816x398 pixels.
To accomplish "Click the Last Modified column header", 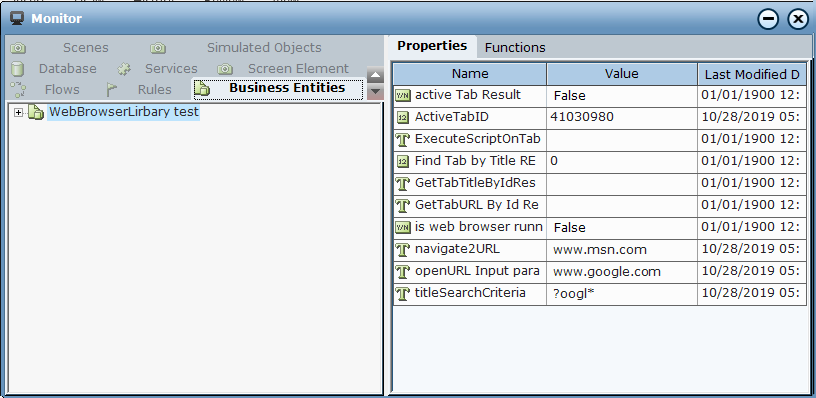I will [x=751, y=74].
